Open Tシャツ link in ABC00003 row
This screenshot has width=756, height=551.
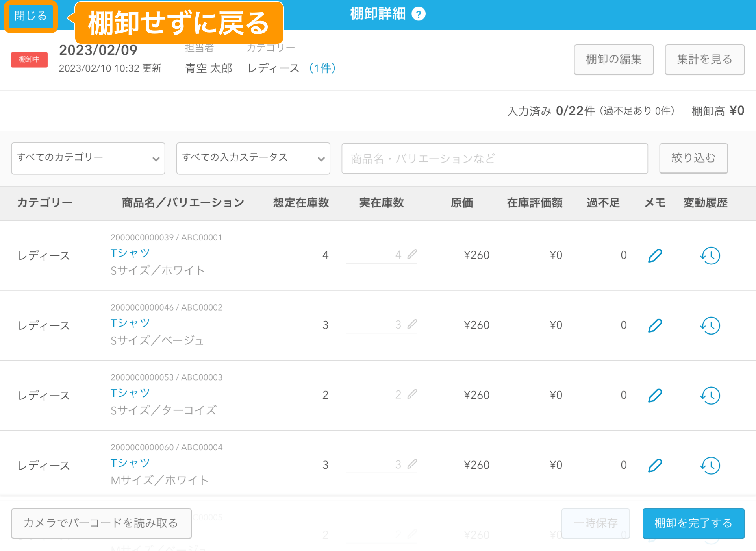click(130, 393)
